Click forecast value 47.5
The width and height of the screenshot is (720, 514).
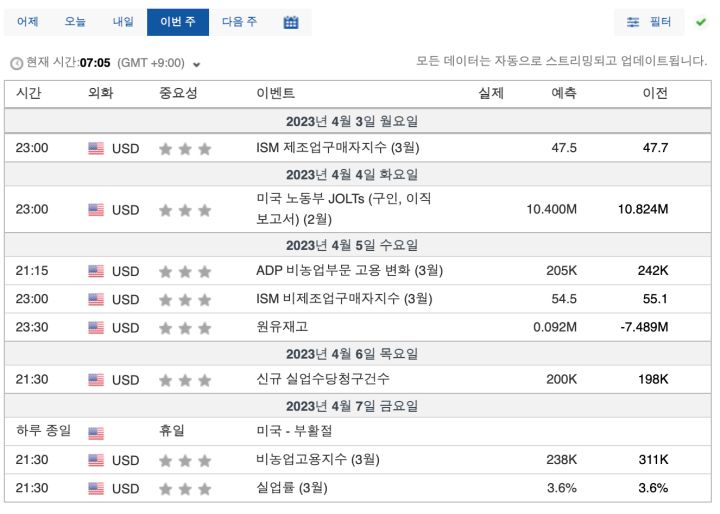pyautogui.click(x=564, y=148)
